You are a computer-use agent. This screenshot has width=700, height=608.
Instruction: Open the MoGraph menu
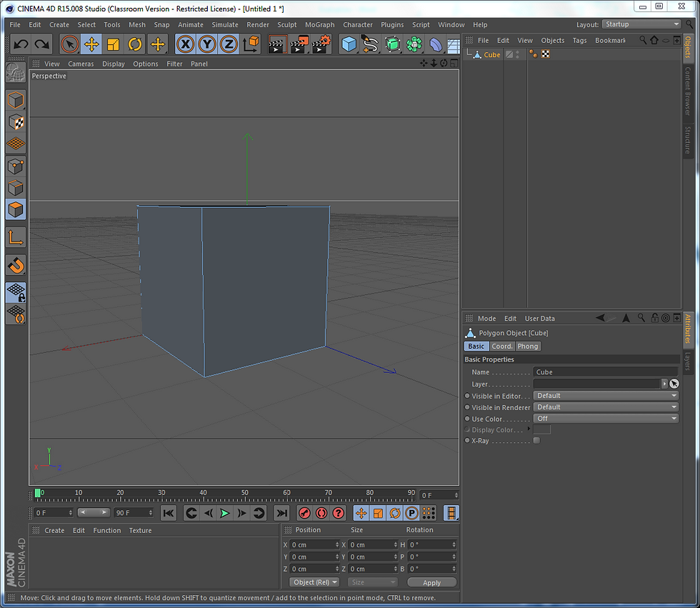[x=320, y=24]
